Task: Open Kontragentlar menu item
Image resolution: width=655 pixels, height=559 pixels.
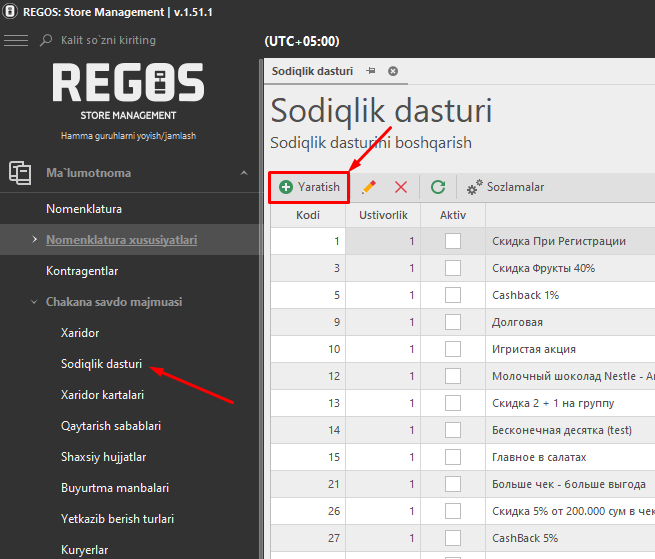Action: coord(82,271)
